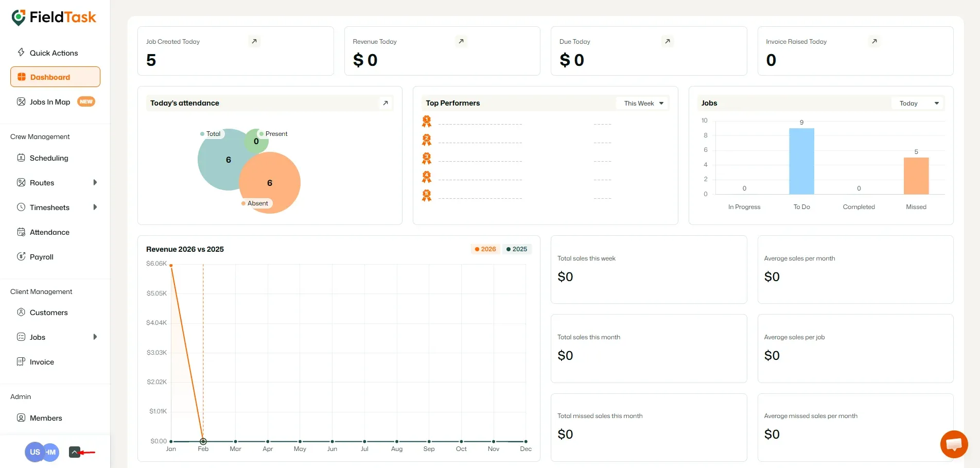Open the Members admin page
The width and height of the screenshot is (980, 468).
point(46,418)
